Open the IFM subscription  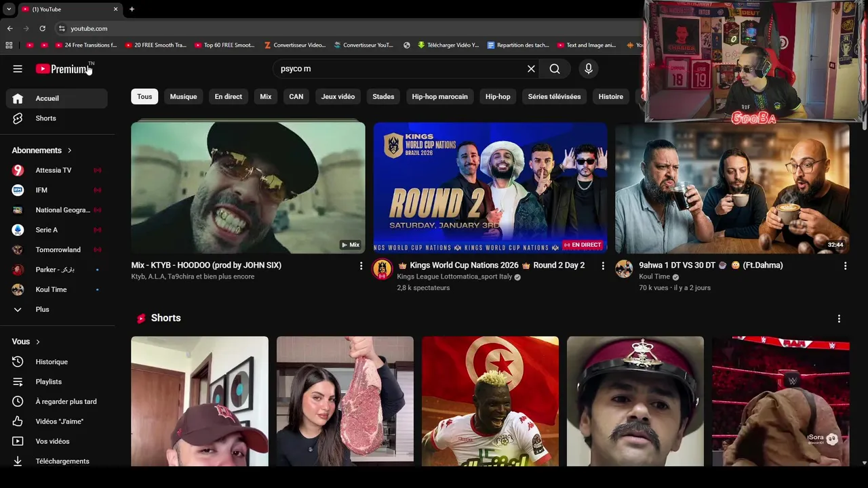coord(57,190)
